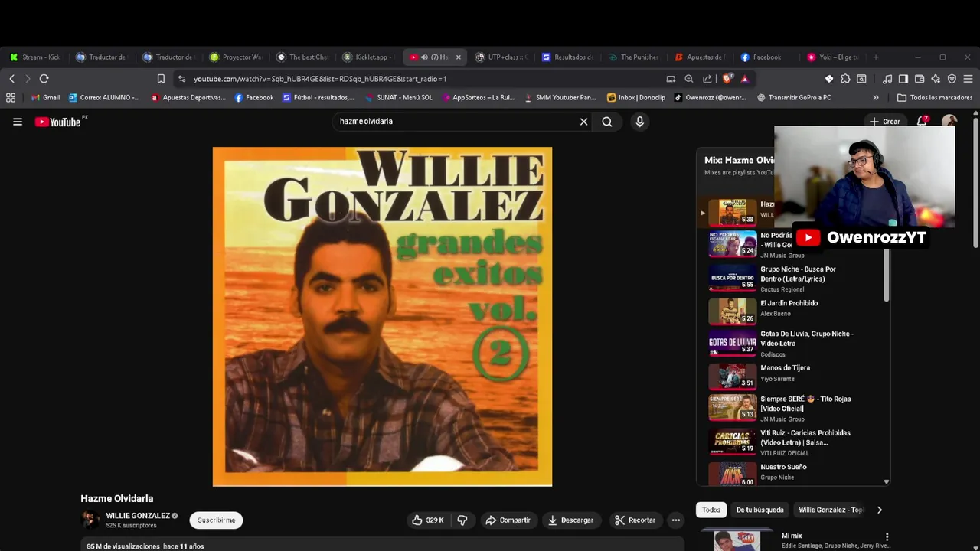Open the YouTube notifications bell

(x=922, y=122)
